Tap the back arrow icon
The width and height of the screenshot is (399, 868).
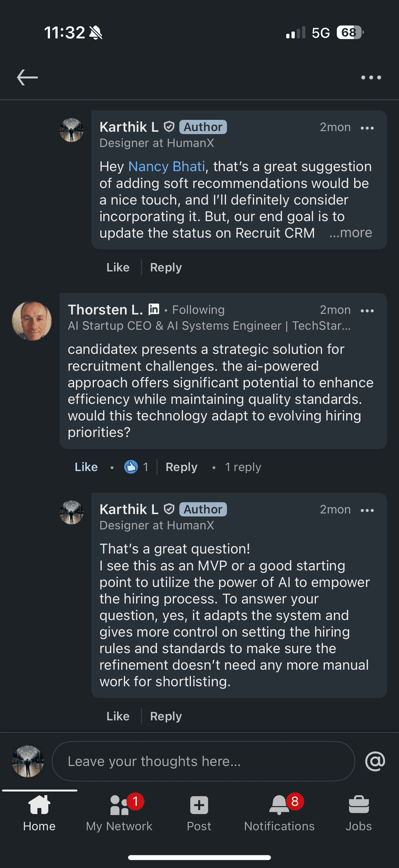click(28, 78)
